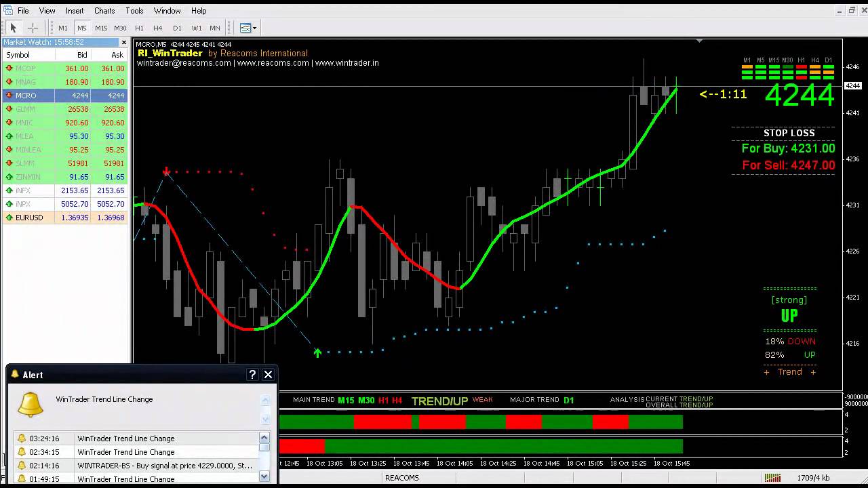Switch chart to H1 timeframe
868x488 pixels.
pyautogui.click(x=139, y=28)
